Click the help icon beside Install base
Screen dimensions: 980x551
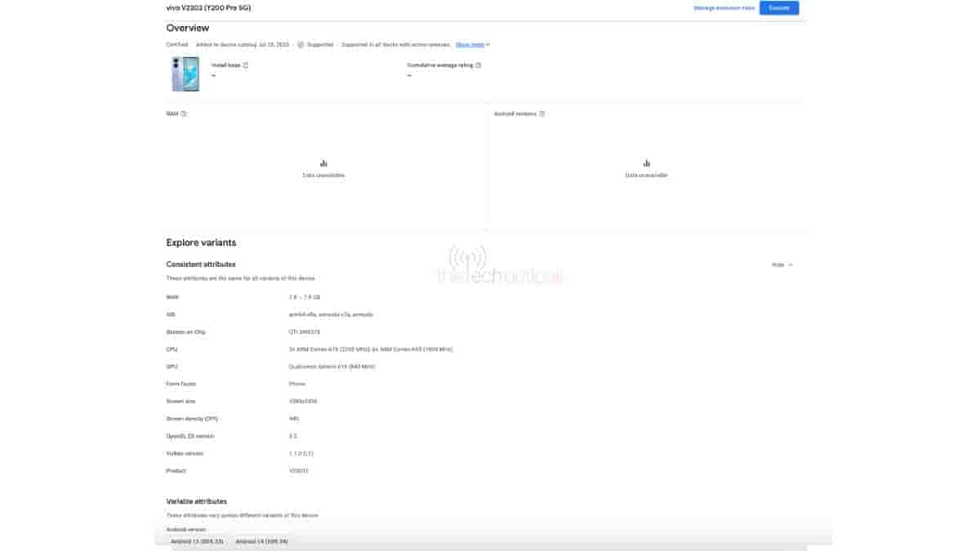pos(246,65)
